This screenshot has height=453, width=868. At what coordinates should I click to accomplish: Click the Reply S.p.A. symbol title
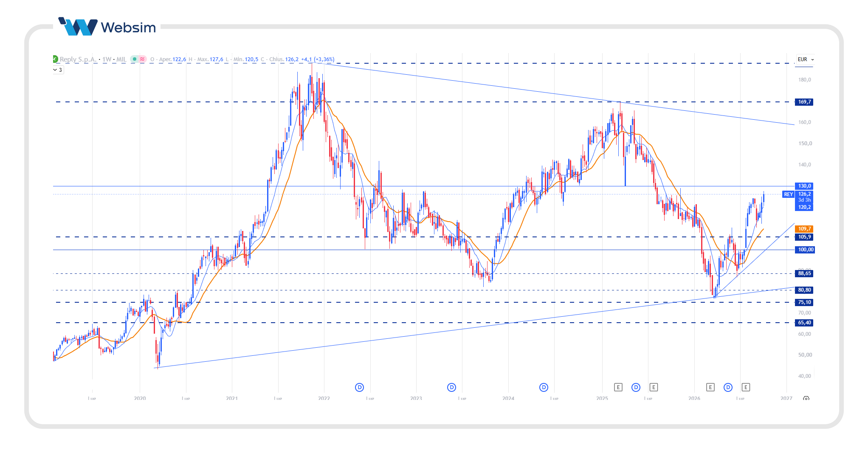78,59
